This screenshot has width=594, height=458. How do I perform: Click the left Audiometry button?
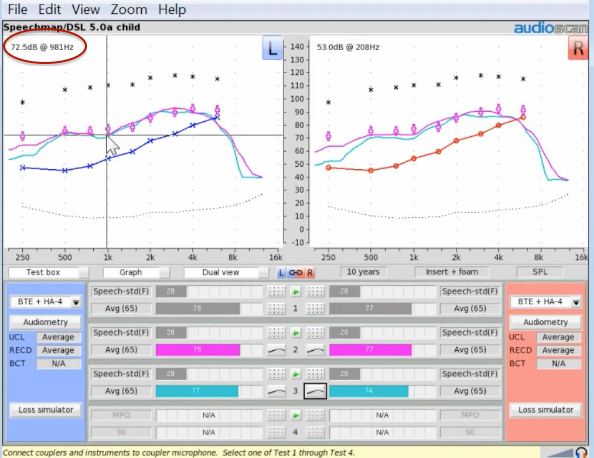[45, 322]
